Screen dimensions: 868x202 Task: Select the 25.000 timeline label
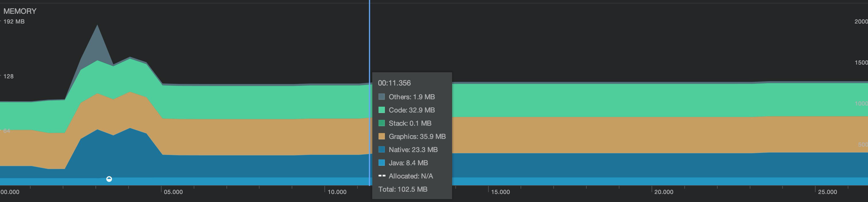click(828, 192)
